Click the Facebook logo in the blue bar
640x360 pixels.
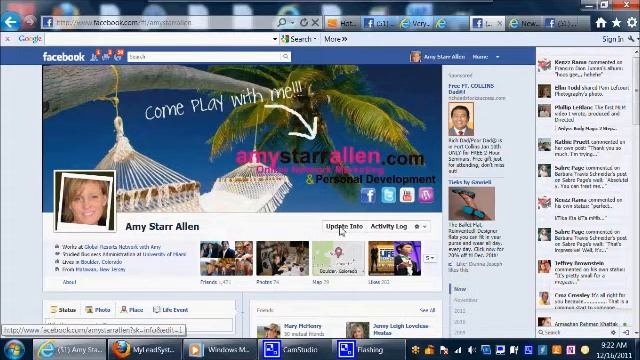(64, 57)
